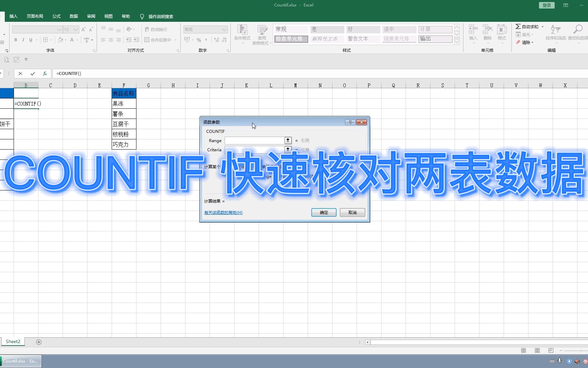Align text left in the cell
Screen dimensions: 588x368
coord(103,40)
